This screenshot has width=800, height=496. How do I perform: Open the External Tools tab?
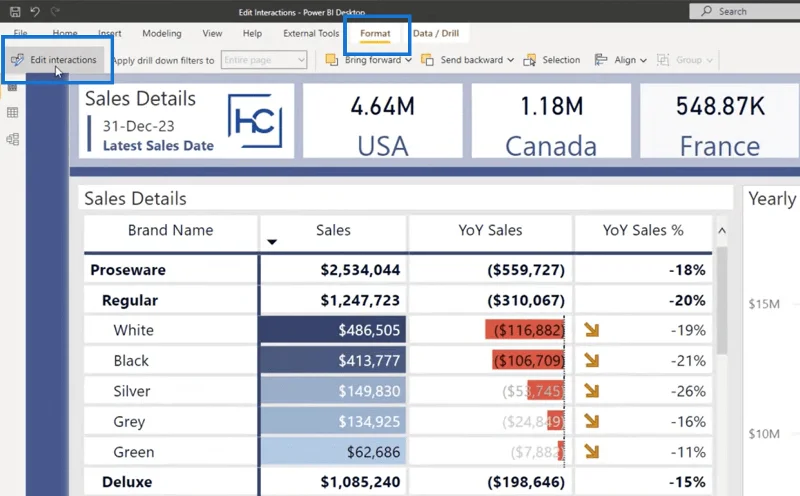(x=311, y=33)
